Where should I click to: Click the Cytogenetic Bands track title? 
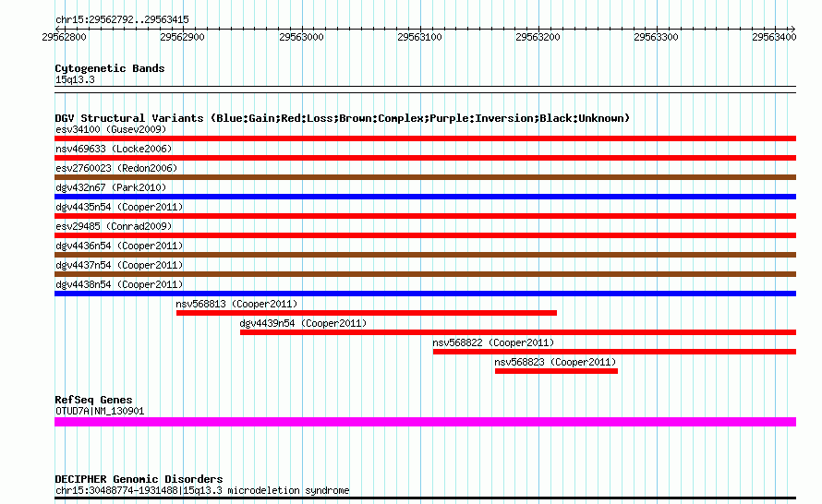(x=110, y=68)
